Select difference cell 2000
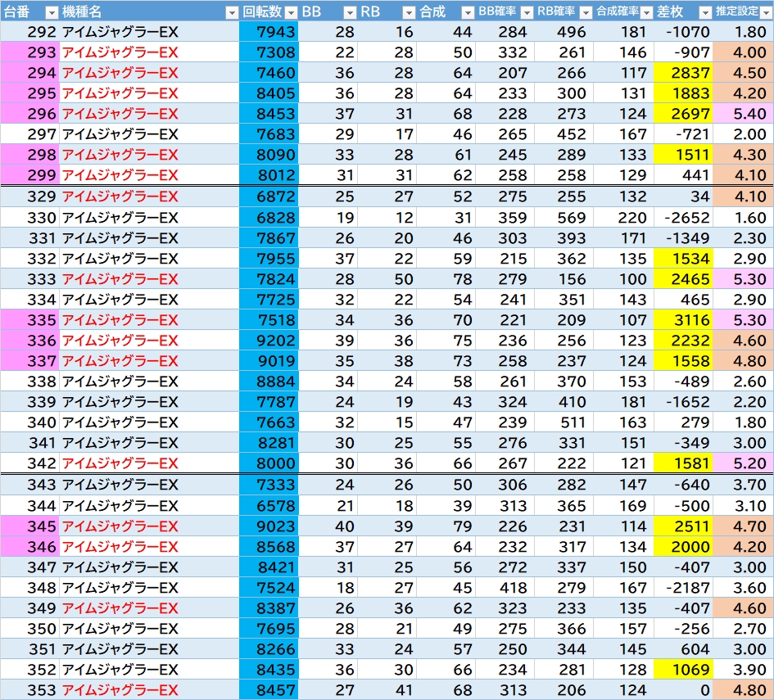Screen dimensions: 774x700 (683, 547)
